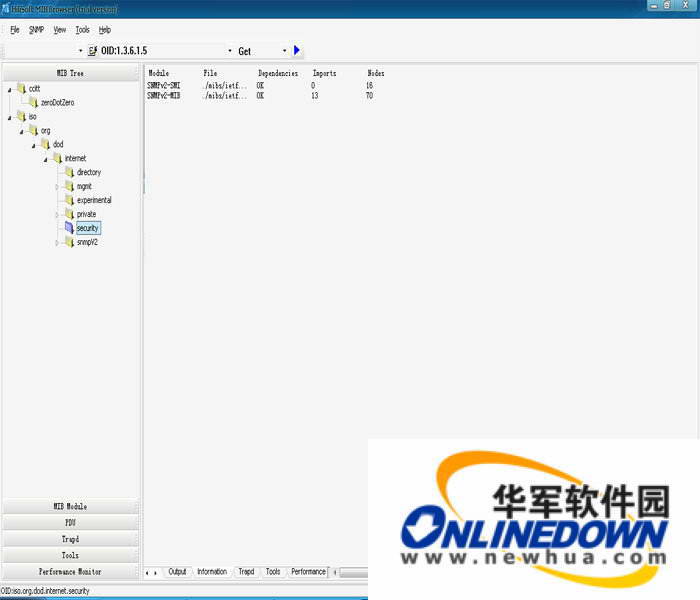Expand the snmpV2 tree node
Viewport: 700px width, 600px height.
point(57,243)
